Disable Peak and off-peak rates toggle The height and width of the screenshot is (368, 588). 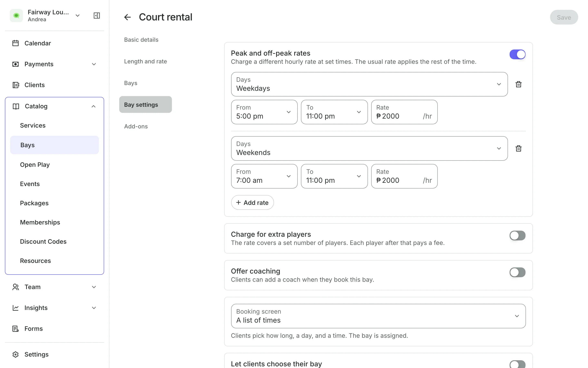517,54
